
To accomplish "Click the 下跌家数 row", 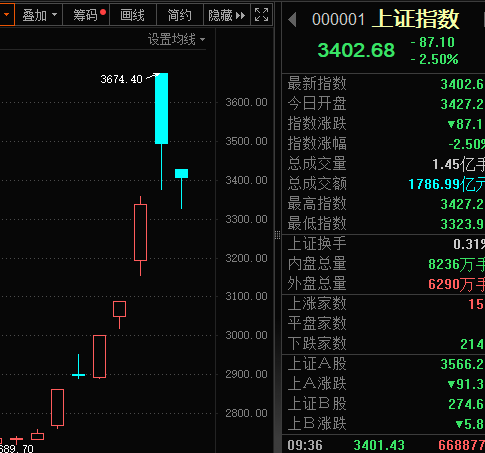I will (383, 344).
